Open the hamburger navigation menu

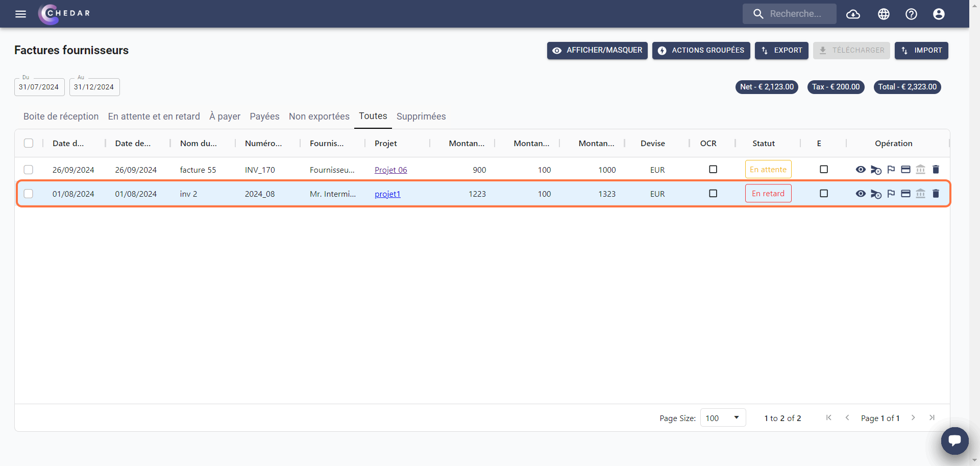pyautogui.click(x=20, y=14)
